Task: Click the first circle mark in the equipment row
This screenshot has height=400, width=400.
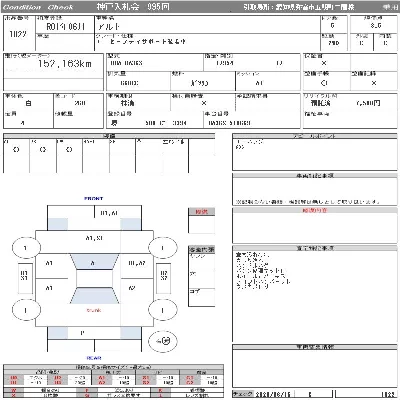Action: [x=16, y=150]
